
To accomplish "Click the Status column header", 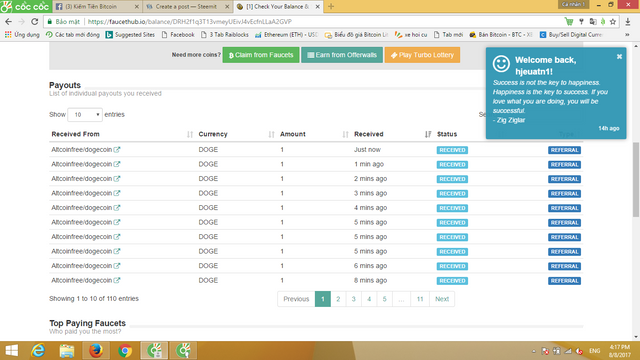I will 447,134.
